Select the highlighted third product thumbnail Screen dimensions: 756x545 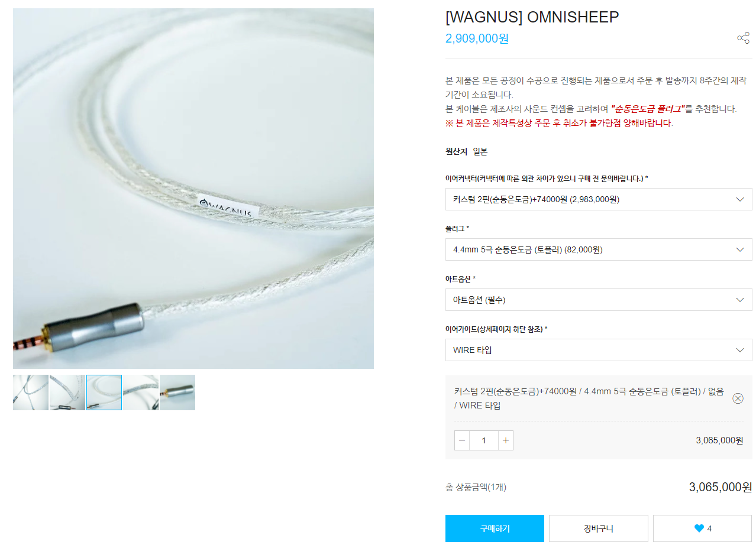pyautogui.click(x=104, y=392)
